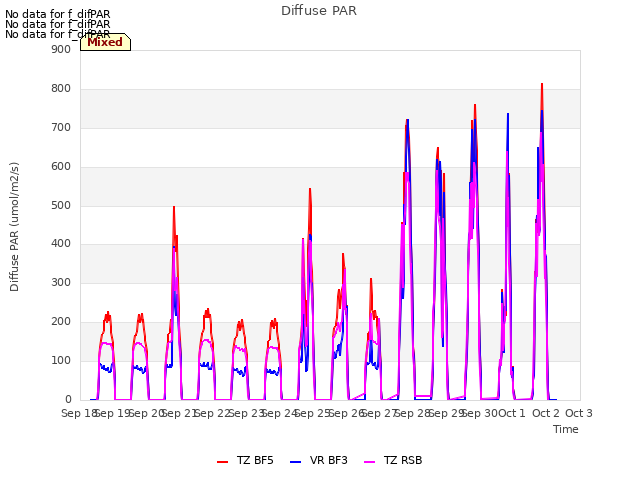Click the Sep 25 x-axis label
Viewport: 640px width, 480px height.
(312, 413)
